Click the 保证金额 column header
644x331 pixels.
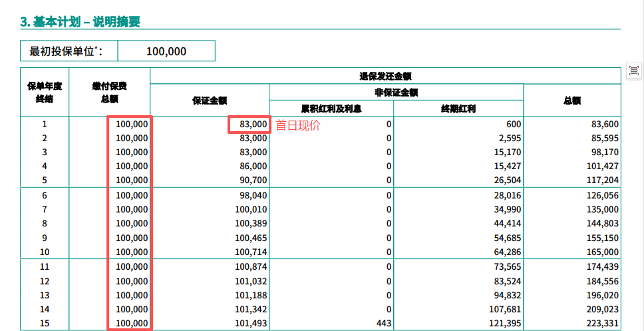[x=210, y=101]
